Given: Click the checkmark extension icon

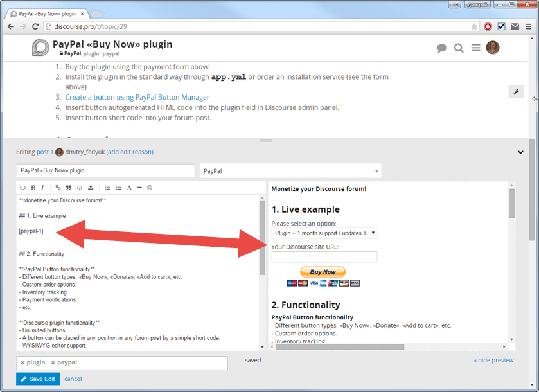Looking at the screenshot, I should 502,26.
